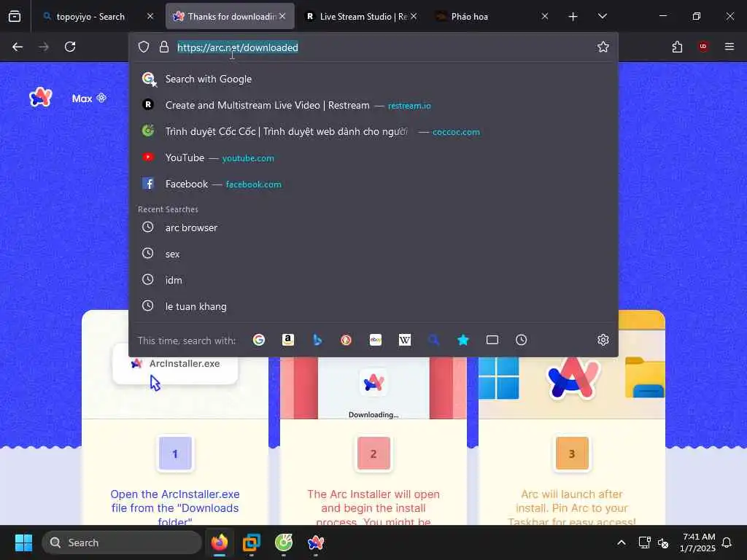Open tracking protection shield icon
Image resolution: width=747 pixels, height=560 pixels.
[144, 47]
